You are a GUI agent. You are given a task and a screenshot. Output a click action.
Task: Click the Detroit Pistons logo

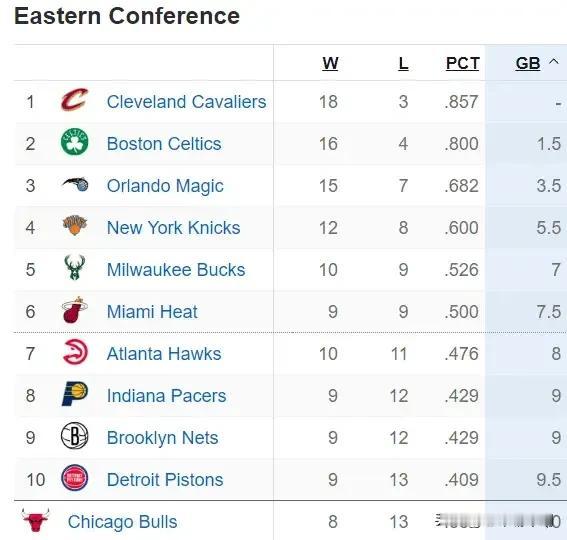tap(74, 478)
